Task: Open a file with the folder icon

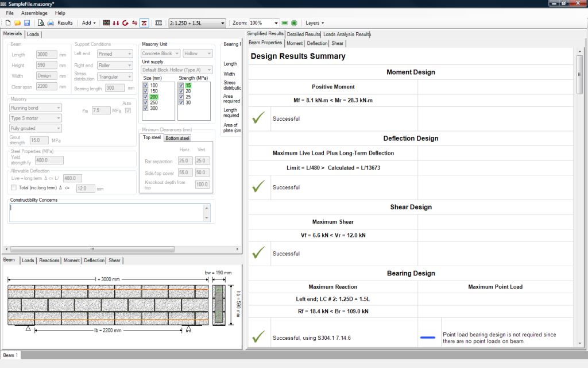Action: pyautogui.click(x=17, y=23)
